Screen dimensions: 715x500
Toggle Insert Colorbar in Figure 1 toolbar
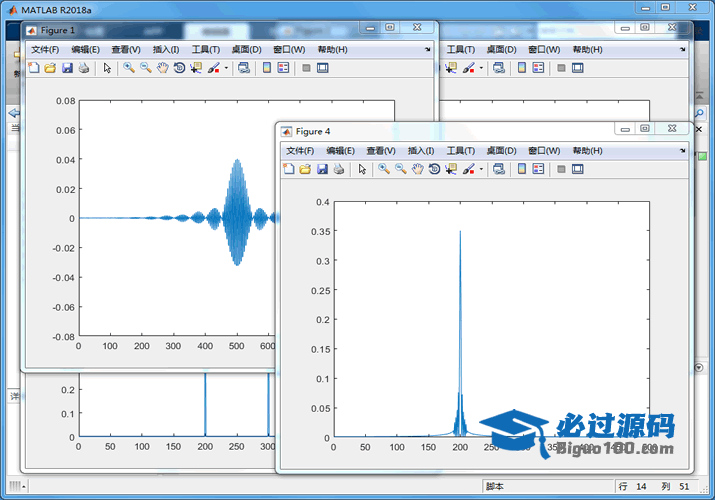point(267,68)
